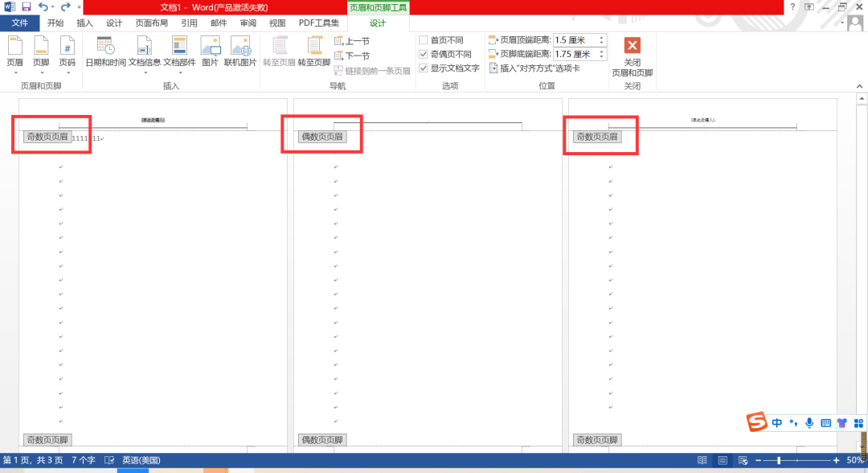Switch to the 视图 View tab
The image size is (868, 473).
pos(277,23)
